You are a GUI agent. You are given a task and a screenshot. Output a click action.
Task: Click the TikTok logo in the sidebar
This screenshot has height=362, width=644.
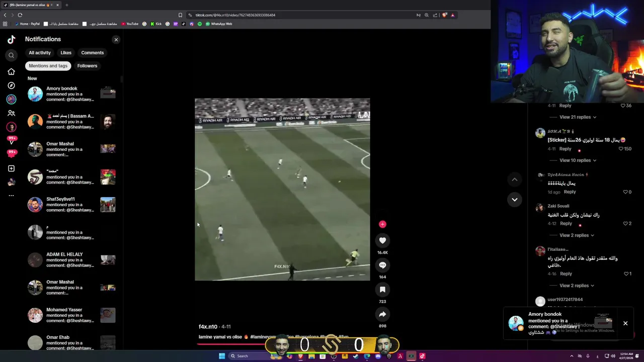(x=11, y=39)
